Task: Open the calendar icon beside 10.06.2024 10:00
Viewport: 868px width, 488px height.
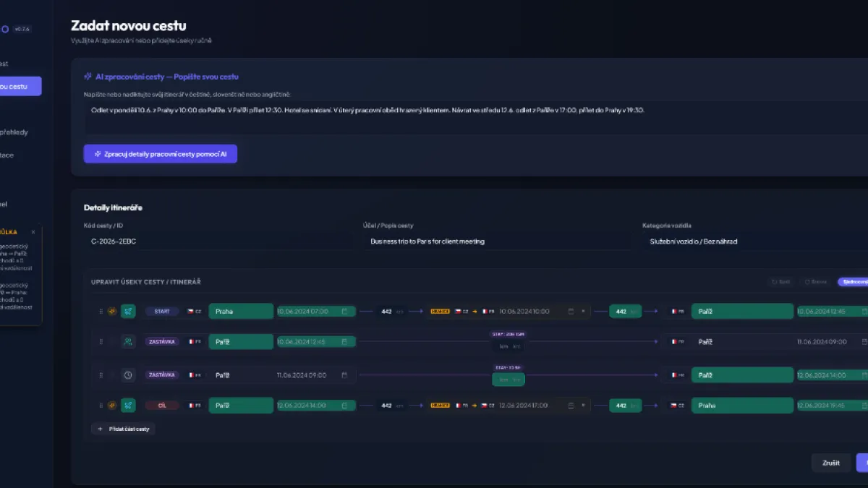Action: (x=571, y=312)
